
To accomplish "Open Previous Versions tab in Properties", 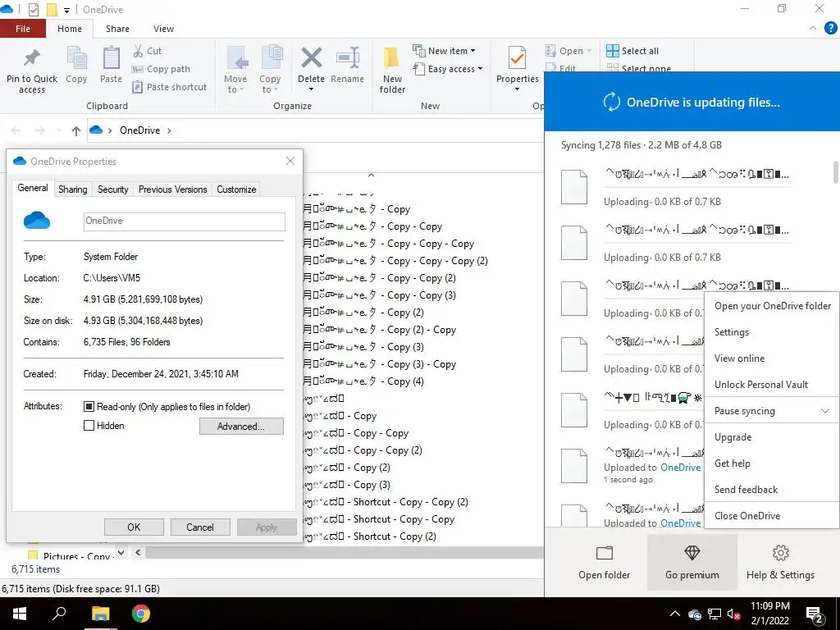I will coord(172,189).
